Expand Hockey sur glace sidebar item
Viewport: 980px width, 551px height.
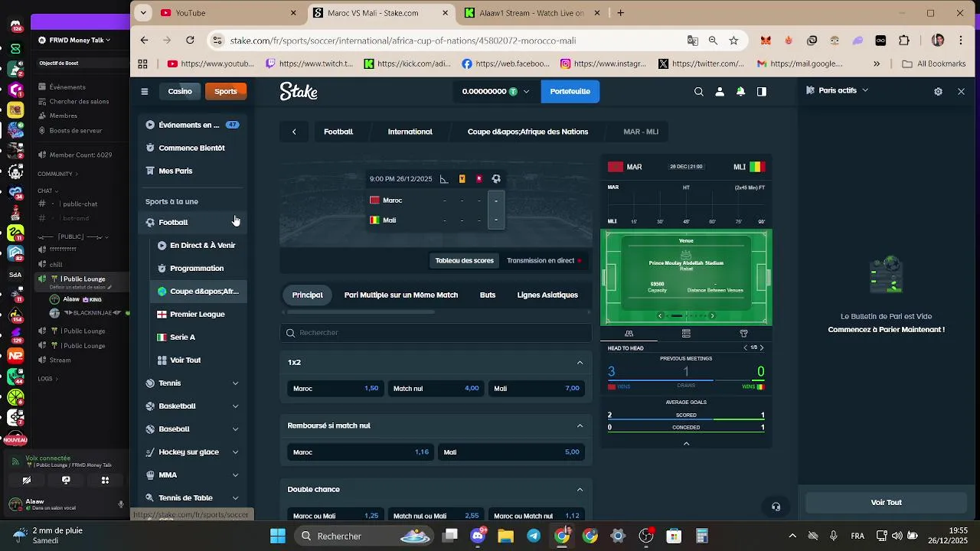click(235, 452)
